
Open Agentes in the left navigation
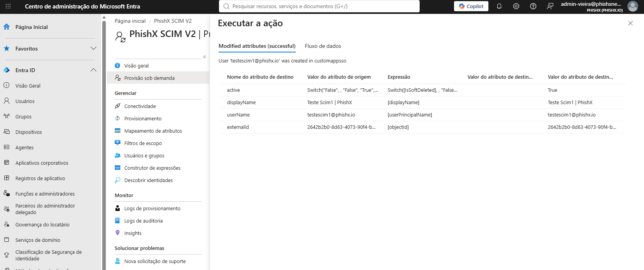tap(24, 147)
